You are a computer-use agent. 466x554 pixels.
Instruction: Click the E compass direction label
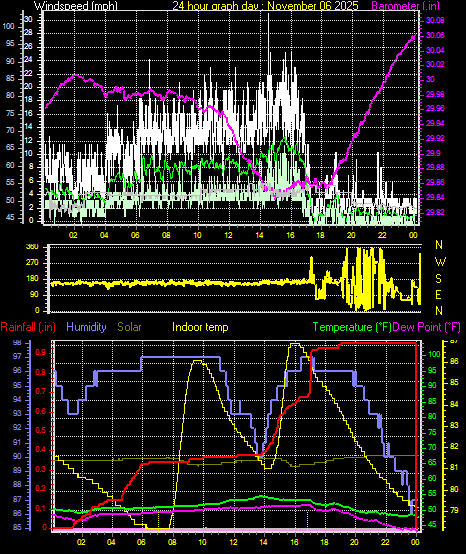click(x=438, y=295)
